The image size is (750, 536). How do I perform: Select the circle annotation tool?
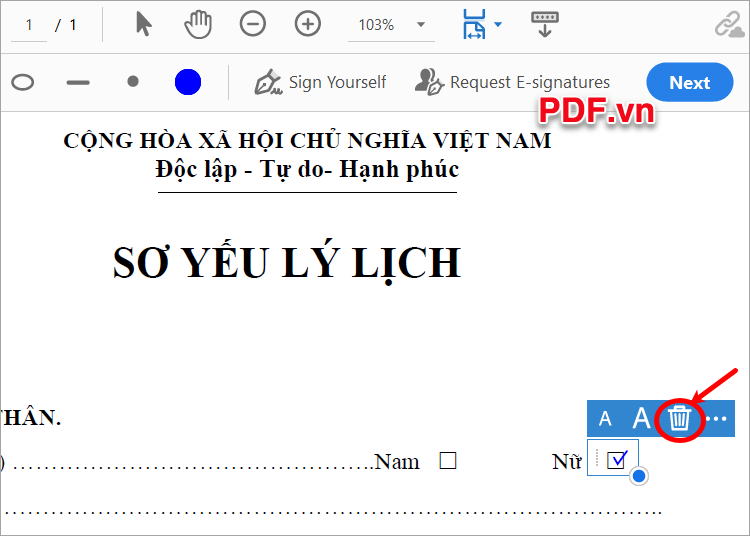click(22, 82)
